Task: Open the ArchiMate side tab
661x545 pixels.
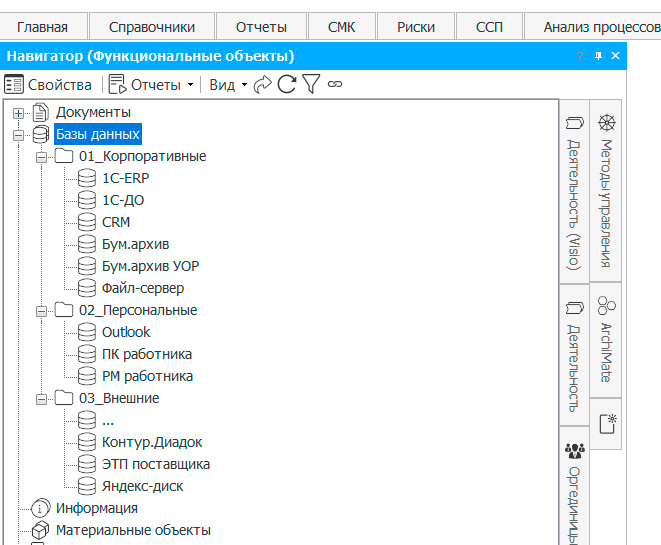Action: [x=607, y=340]
